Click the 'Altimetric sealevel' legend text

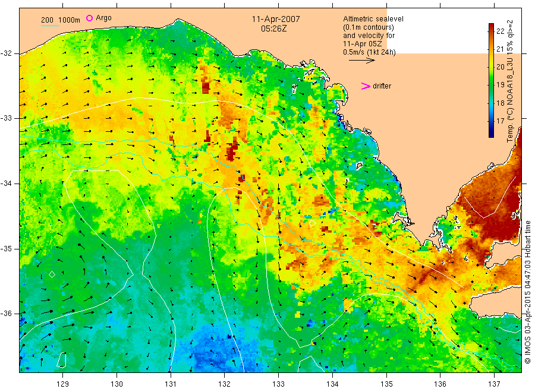point(373,19)
